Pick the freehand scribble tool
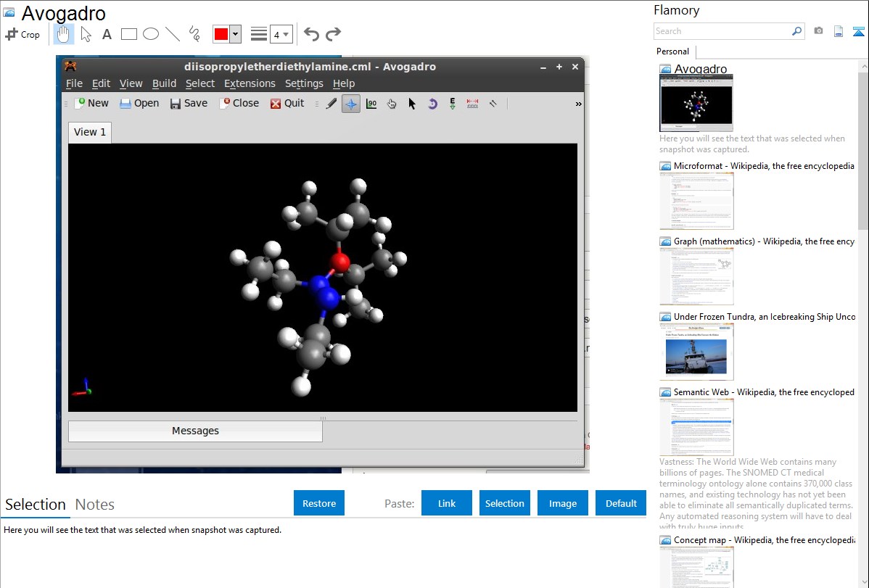869x588 pixels. click(194, 34)
